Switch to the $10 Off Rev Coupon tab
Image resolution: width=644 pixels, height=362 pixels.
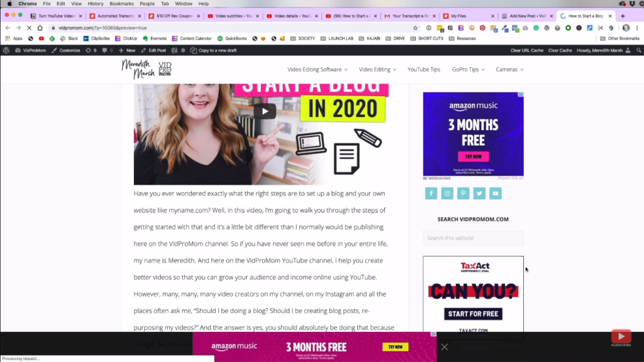point(174,16)
